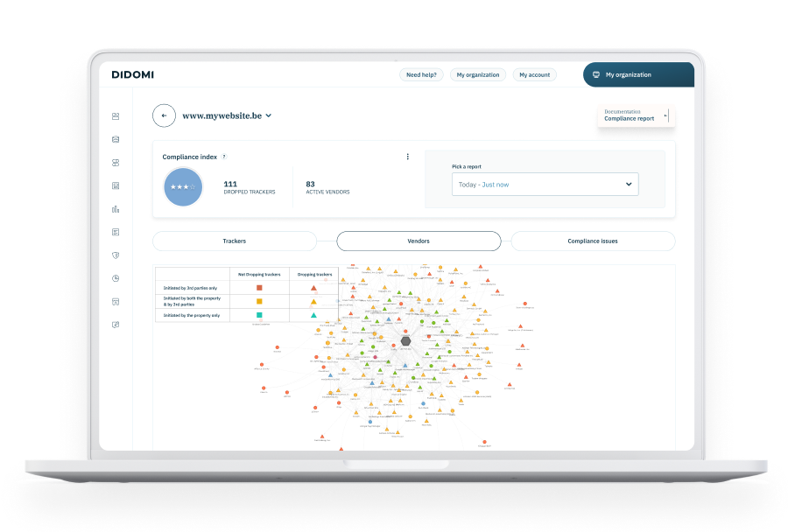Select the bottom-most sidebar icon
Image resolution: width=788 pixels, height=532 pixels.
[116, 325]
